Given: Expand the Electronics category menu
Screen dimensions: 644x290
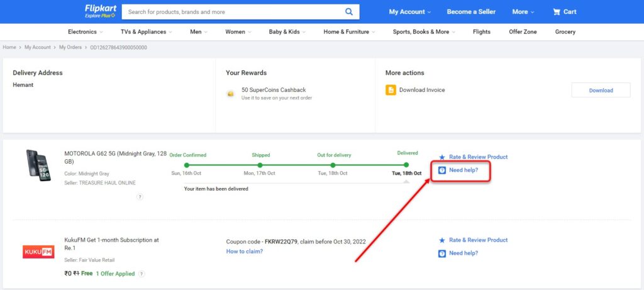Looking at the screenshot, I should [86, 31].
